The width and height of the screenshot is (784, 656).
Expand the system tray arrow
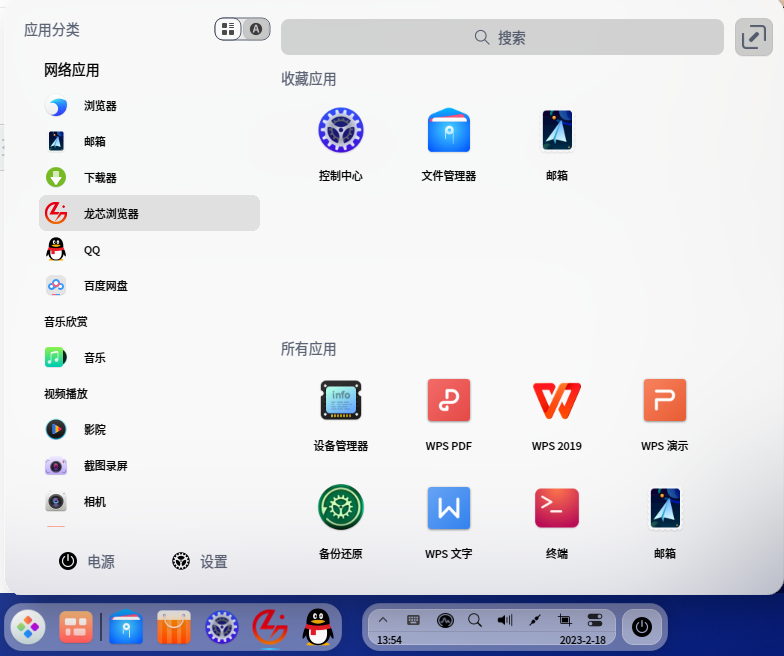(383, 620)
